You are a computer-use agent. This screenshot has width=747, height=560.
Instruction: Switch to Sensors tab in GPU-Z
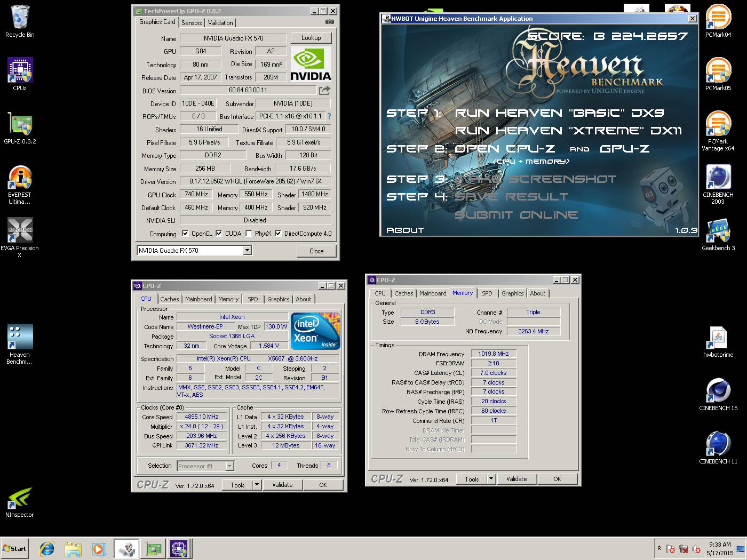tap(192, 22)
